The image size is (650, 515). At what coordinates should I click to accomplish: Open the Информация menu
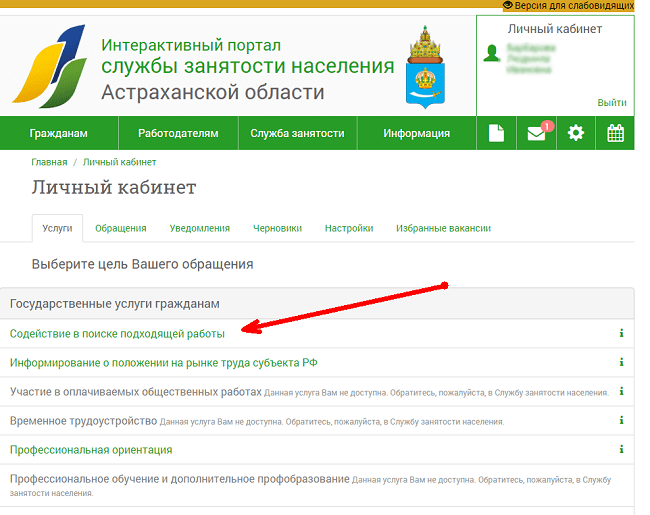tap(417, 133)
